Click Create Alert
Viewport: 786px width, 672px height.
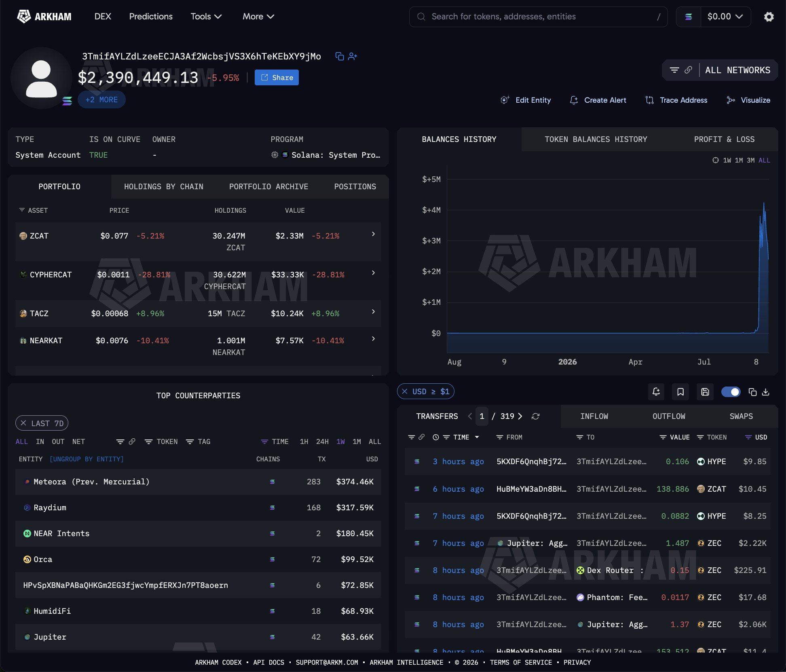tap(598, 100)
